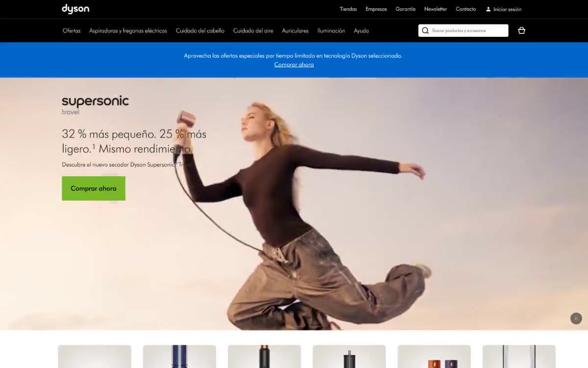The width and height of the screenshot is (588, 368).
Task: Click the user profile icon
Action: point(488,9)
